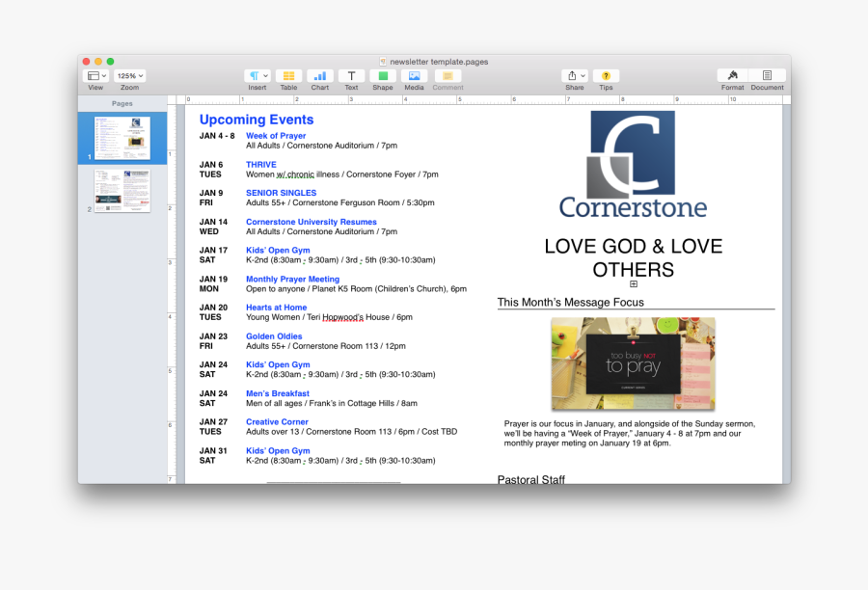
Task: Click LOVE GOD & LOVE OTHERS heading
Action: 634,258
